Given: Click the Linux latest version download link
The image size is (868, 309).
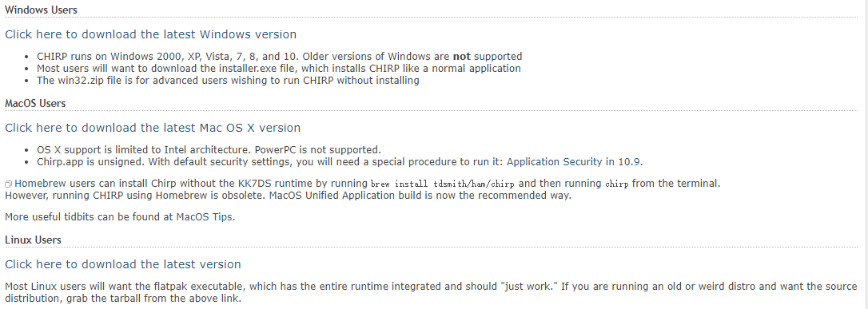Looking at the screenshot, I should coord(123,264).
